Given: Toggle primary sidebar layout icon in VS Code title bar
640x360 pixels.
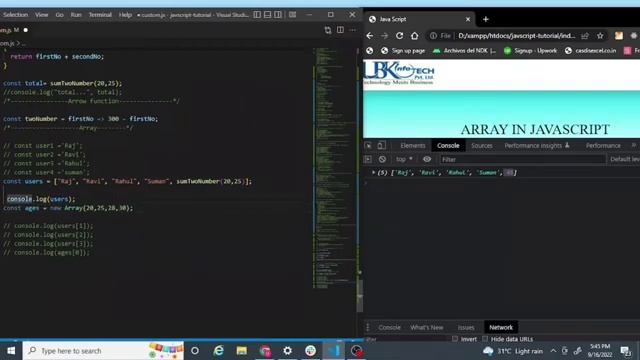Looking at the screenshot, I should coord(257,15).
